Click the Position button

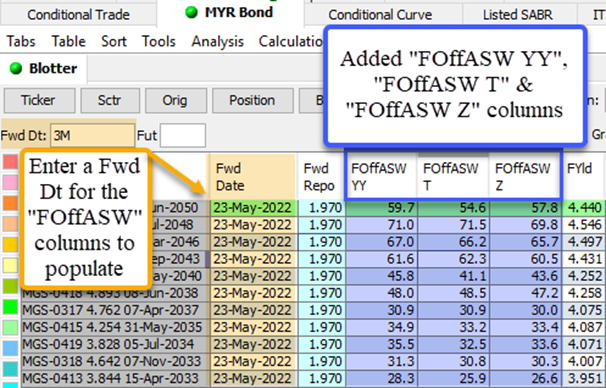[252, 100]
